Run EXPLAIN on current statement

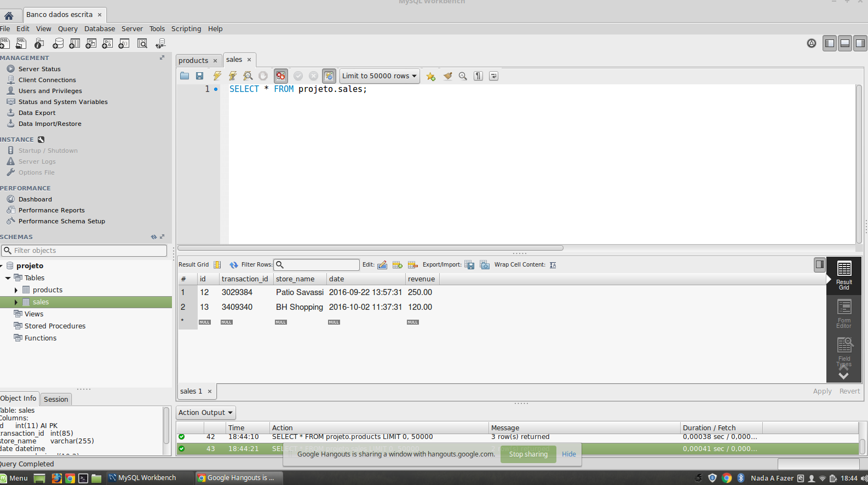tap(248, 76)
